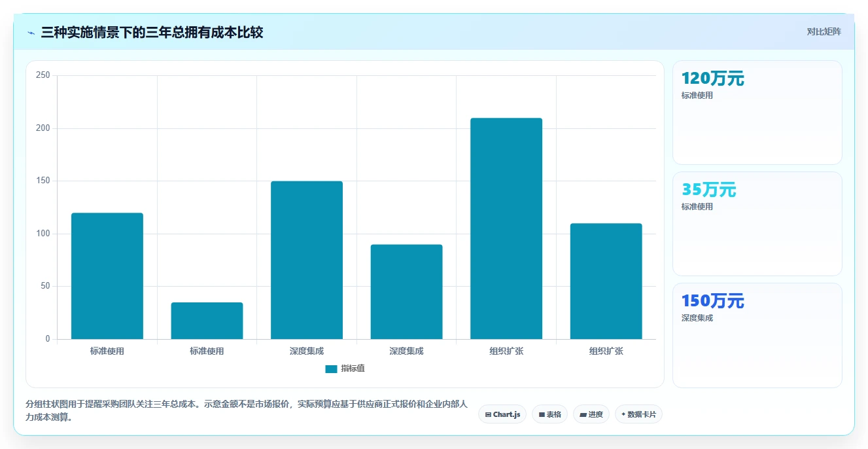
Task: Select the 表格 chip
Action: 549,414
